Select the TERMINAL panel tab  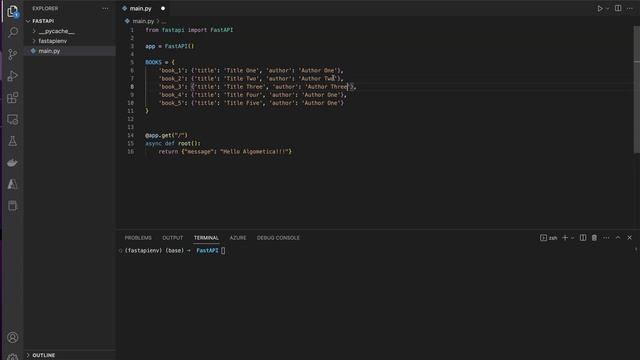click(206, 238)
